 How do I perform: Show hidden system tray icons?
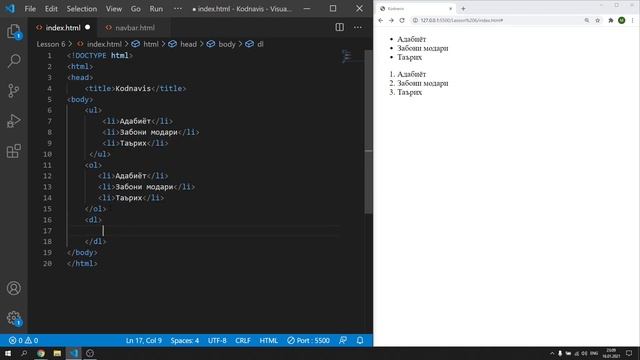pos(552,353)
